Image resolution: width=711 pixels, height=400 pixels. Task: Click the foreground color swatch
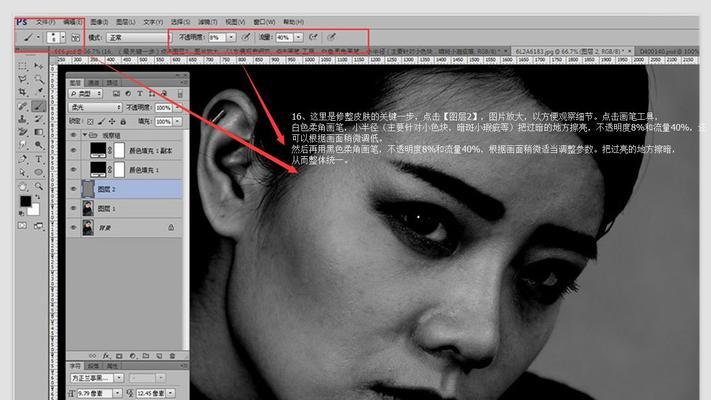click(25, 201)
